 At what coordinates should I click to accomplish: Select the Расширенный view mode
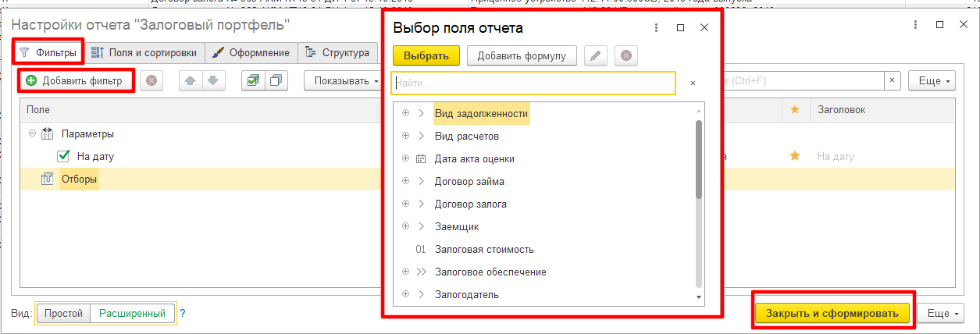(133, 314)
